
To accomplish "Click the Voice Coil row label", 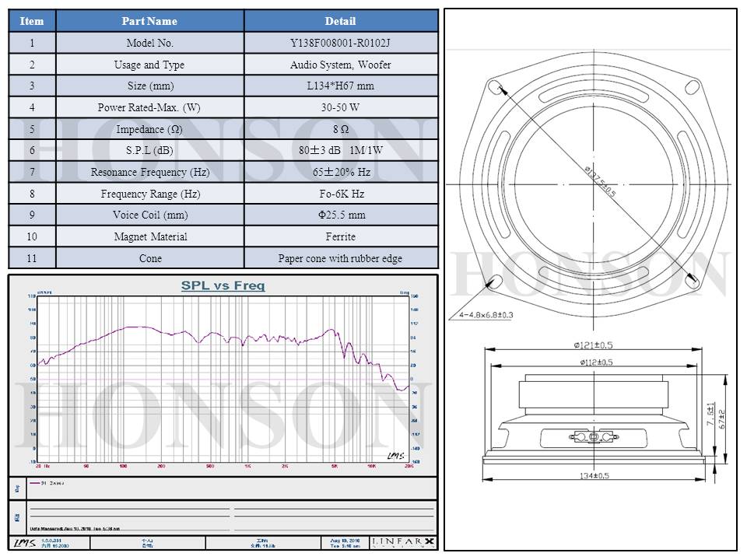I will [150, 215].
